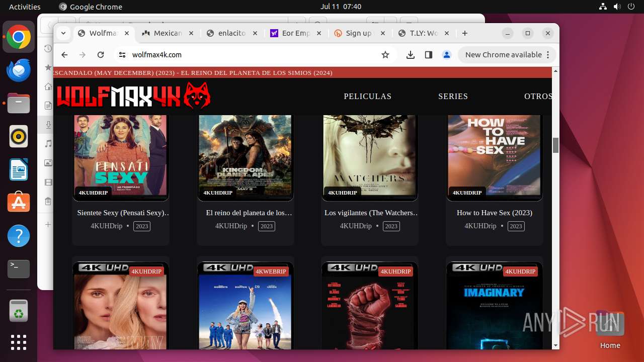Open Rhythmbox from the dock
The image size is (644, 362).
click(x=19, y=136)
